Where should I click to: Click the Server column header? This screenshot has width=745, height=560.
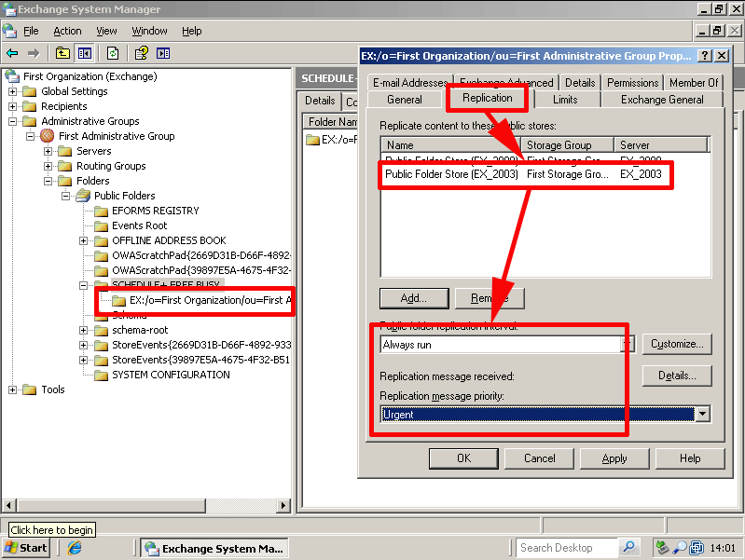(660, 144)
